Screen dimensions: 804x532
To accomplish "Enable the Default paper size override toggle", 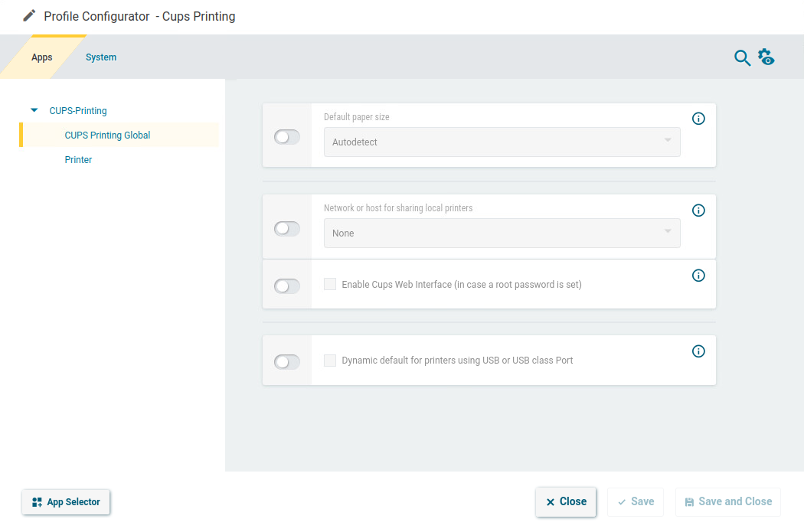I will 286,136.
